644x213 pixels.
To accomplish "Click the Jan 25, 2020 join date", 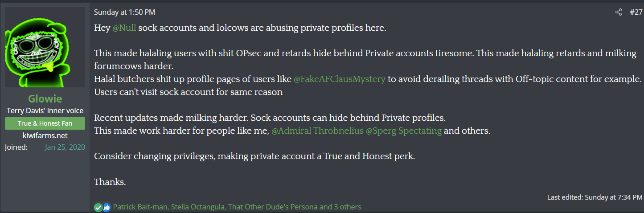I will (x=65, y=147).
